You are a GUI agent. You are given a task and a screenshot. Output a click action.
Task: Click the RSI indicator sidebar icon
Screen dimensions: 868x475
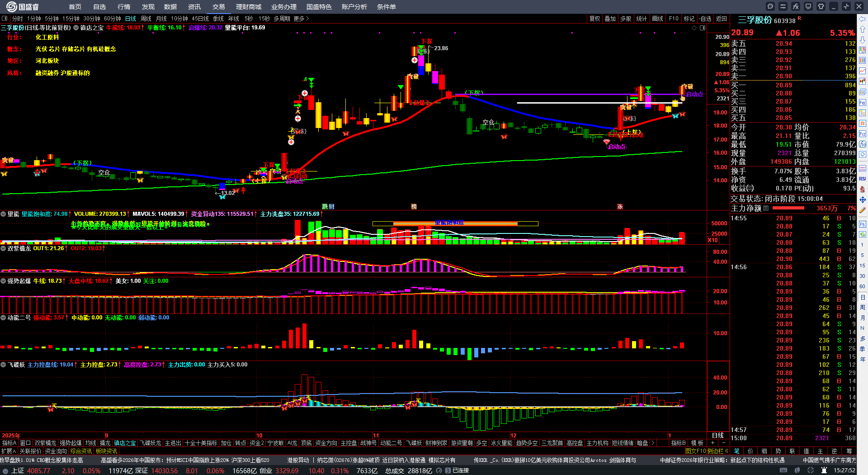click(x=863, y=179)
